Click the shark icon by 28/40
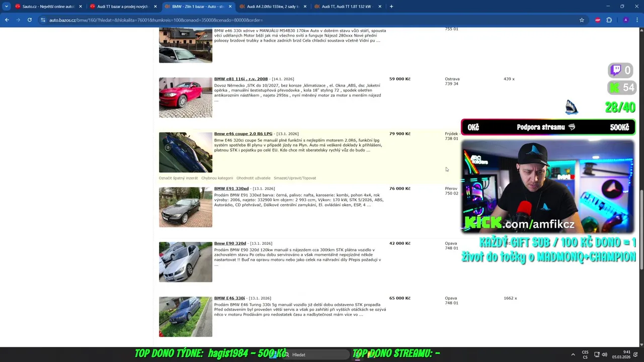644x362 pixels. click(x=572, y=107)
